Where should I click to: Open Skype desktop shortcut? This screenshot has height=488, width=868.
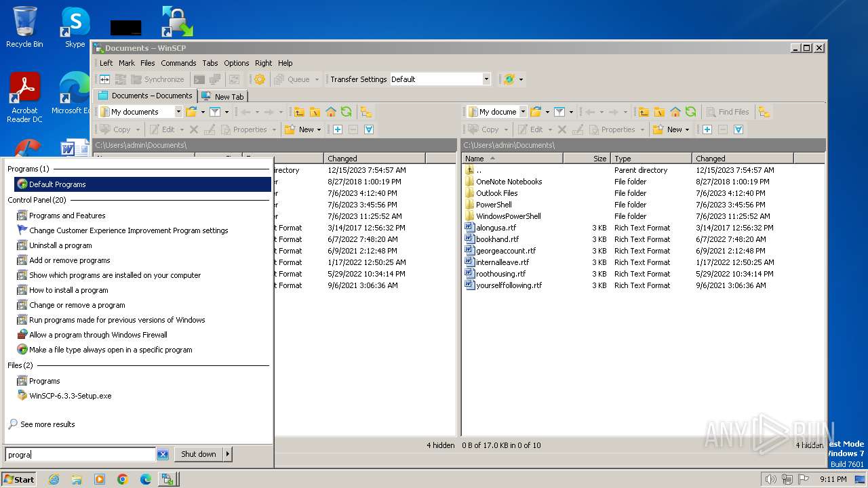pyautogui.click(x=75, y=28)
